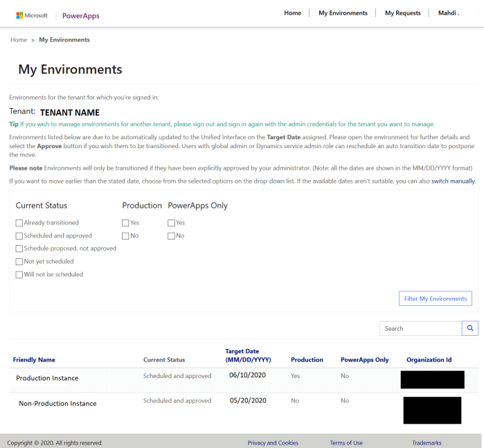Screen dimensions: 484x448
Task: Go to My Environments in top navigation
Action: click(x=343, y=13)
